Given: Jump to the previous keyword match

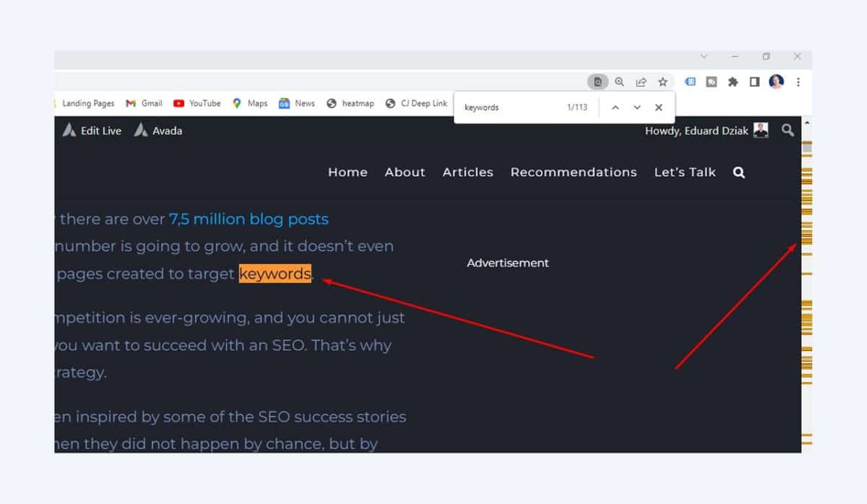Looking at the screenshot, I should [616, 107].
